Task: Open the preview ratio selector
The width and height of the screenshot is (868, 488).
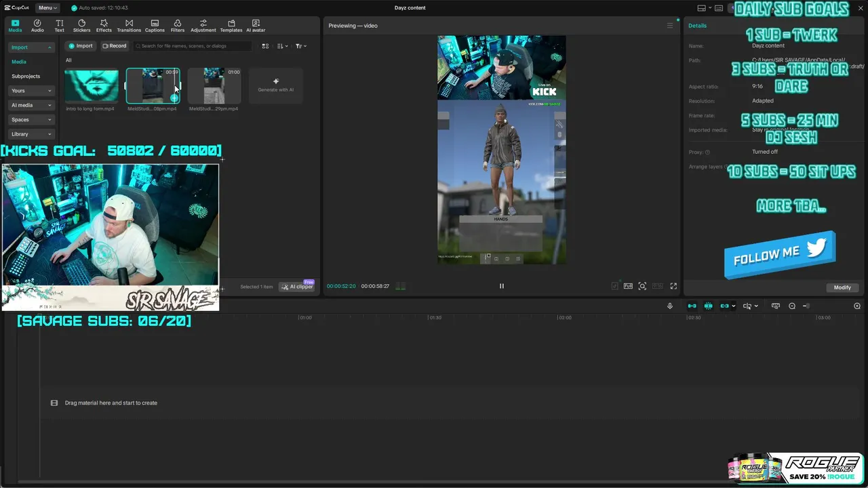Action: point(658,286)
